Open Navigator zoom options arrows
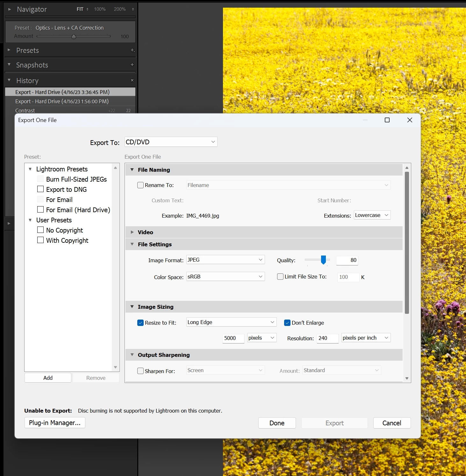 point(133,9)
